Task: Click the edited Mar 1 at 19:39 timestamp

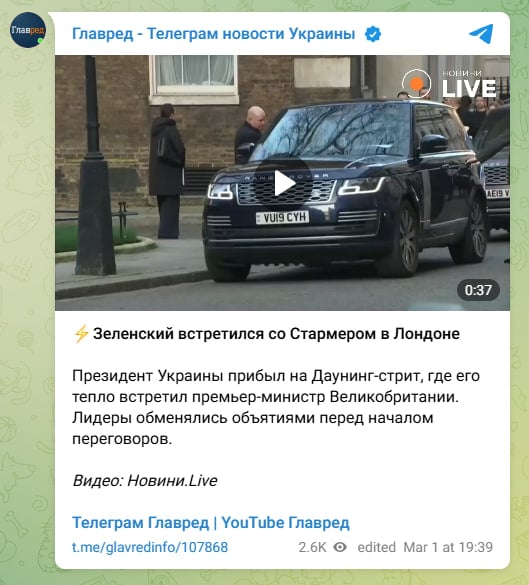Action: point(425,547)
